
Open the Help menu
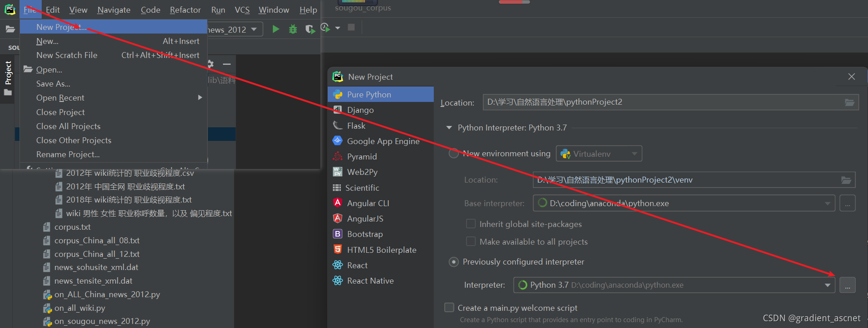click(x=308, y=10)
